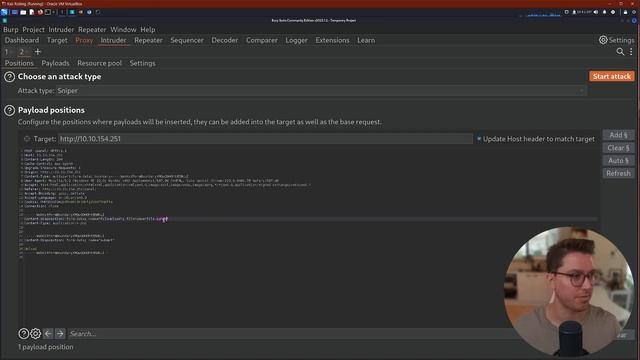Open the terminal emulator icon in panel

point(48,12)
